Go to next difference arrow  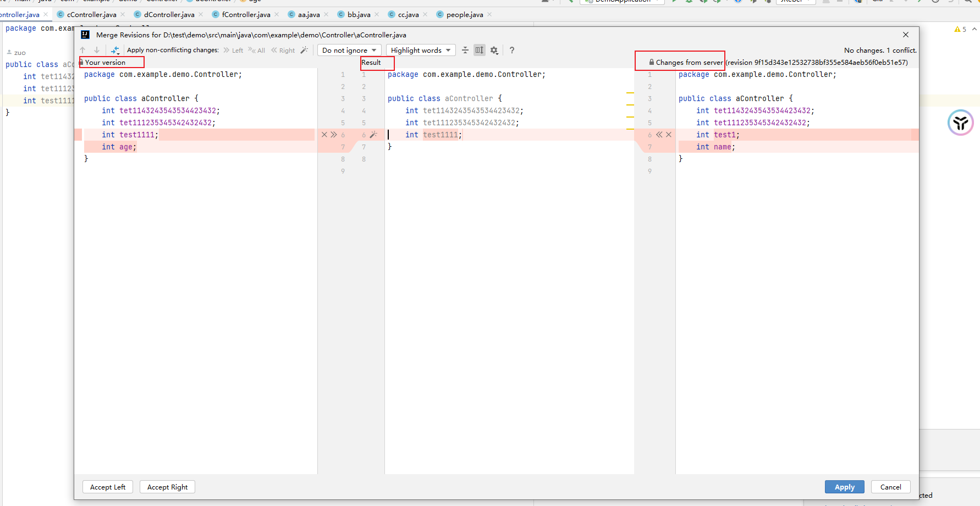pos(97,50)
